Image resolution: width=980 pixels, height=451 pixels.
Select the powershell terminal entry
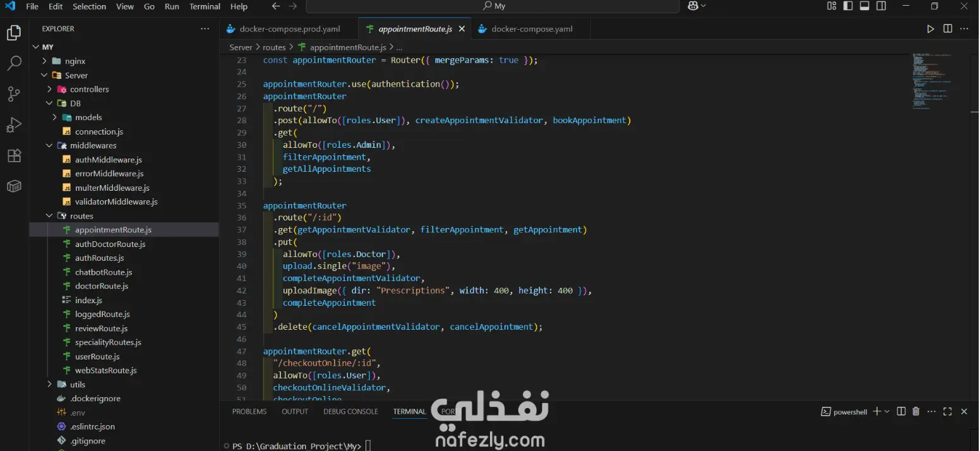[x=844, y=412]
